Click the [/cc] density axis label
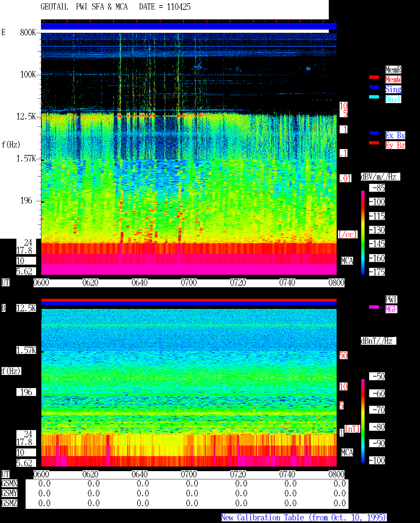Viewport: 420px width, 523px height. coord(347,235)
